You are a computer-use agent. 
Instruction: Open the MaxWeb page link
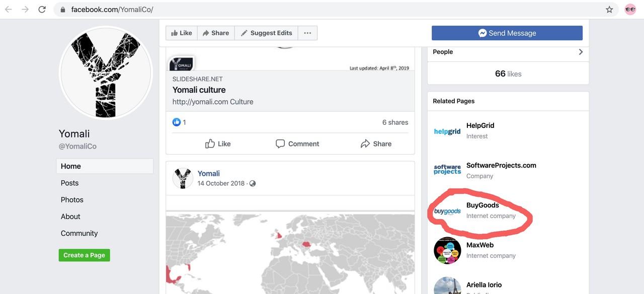(x=480, y=245)
